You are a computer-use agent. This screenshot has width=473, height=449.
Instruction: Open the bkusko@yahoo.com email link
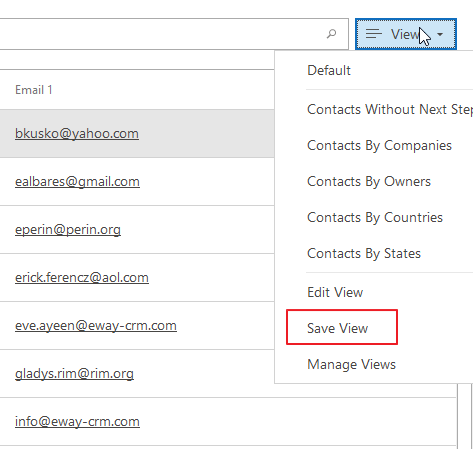[x=77, y=133]
